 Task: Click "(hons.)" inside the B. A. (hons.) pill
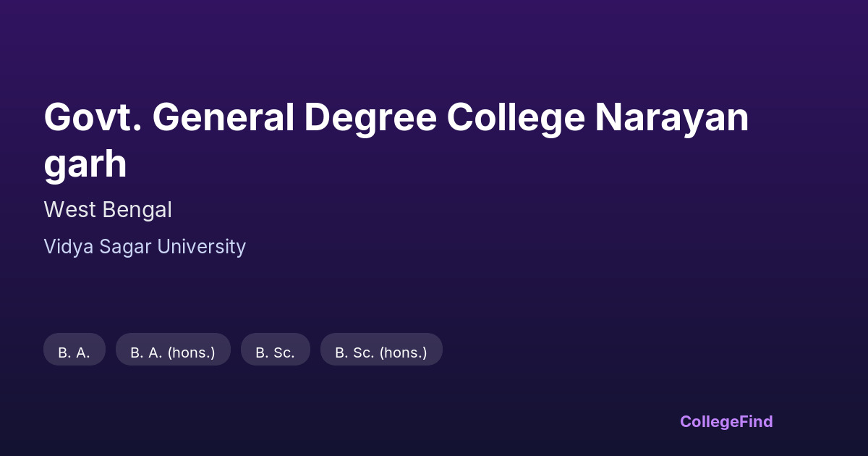191,352
